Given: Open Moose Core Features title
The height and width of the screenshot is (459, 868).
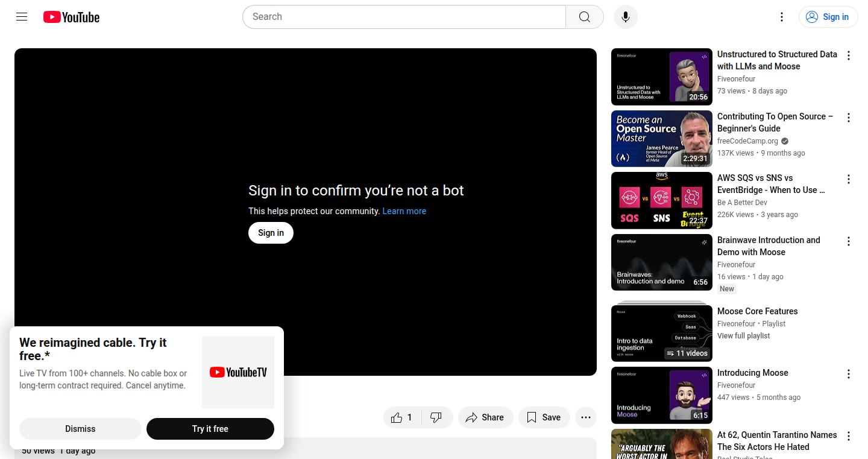Looking at the screenshot, I should click(757, 311).
